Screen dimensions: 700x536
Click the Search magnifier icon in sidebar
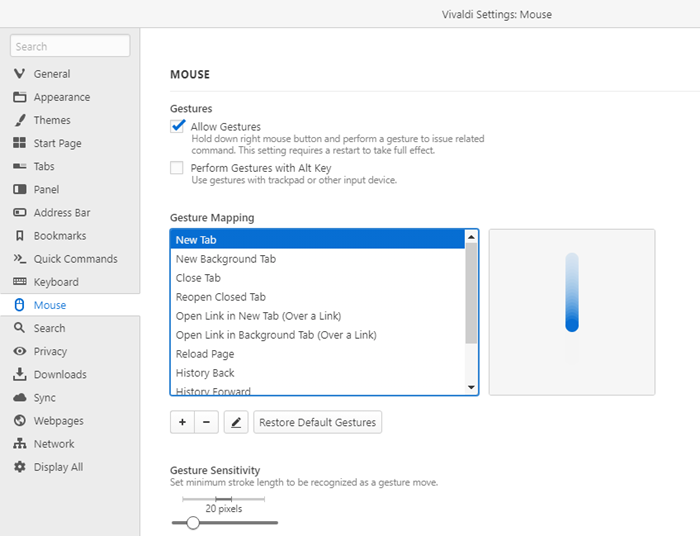click(19, 328)
